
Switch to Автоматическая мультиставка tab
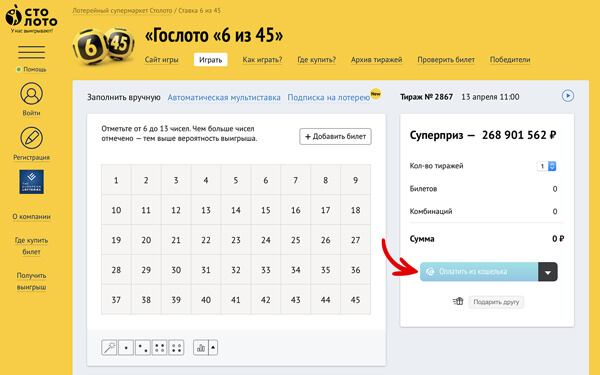[224, 98]
